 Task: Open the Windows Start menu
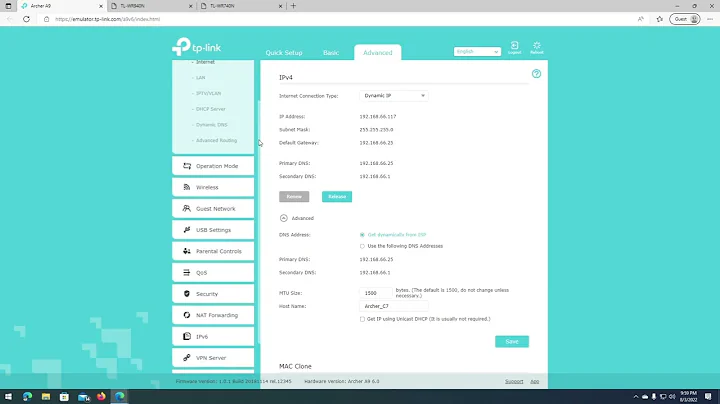(8, 396)
